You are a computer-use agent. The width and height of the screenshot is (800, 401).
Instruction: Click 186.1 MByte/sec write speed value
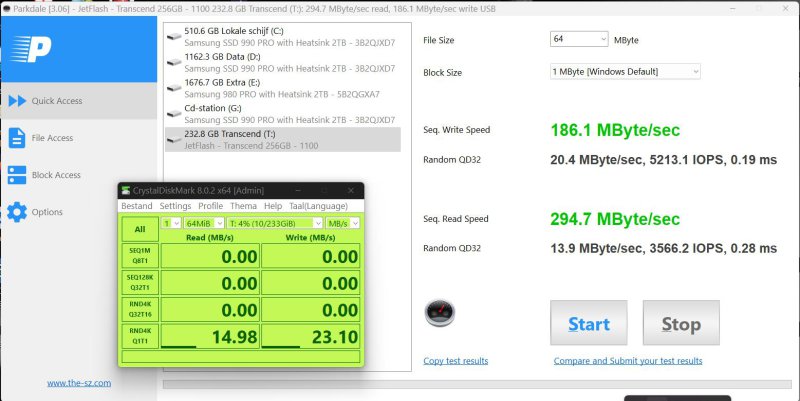[x=615, y=130]
